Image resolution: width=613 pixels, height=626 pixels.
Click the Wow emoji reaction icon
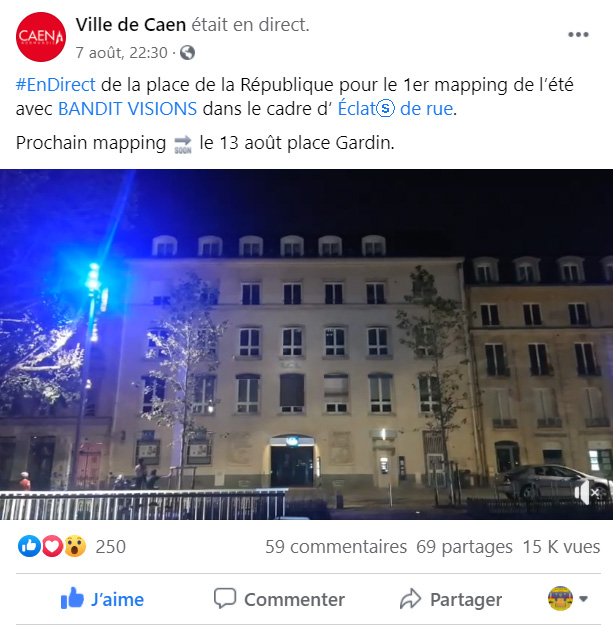[x=75, y=546]
